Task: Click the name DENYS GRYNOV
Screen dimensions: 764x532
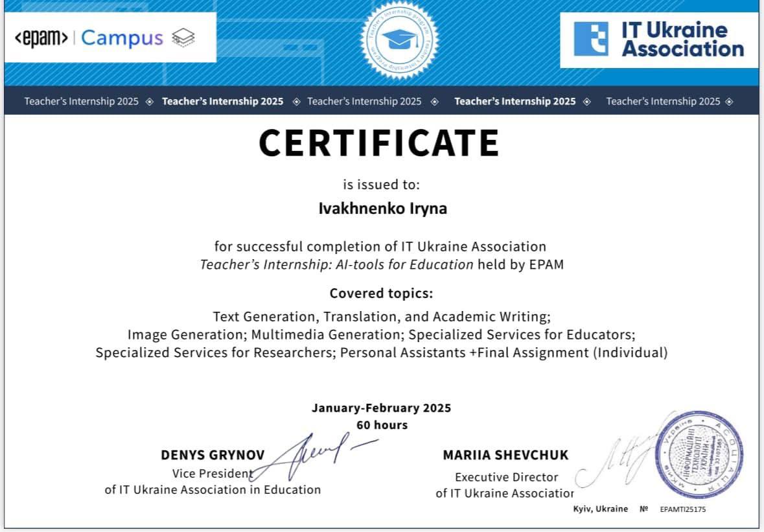Action: pyautogui.click(x=213, y=455)
